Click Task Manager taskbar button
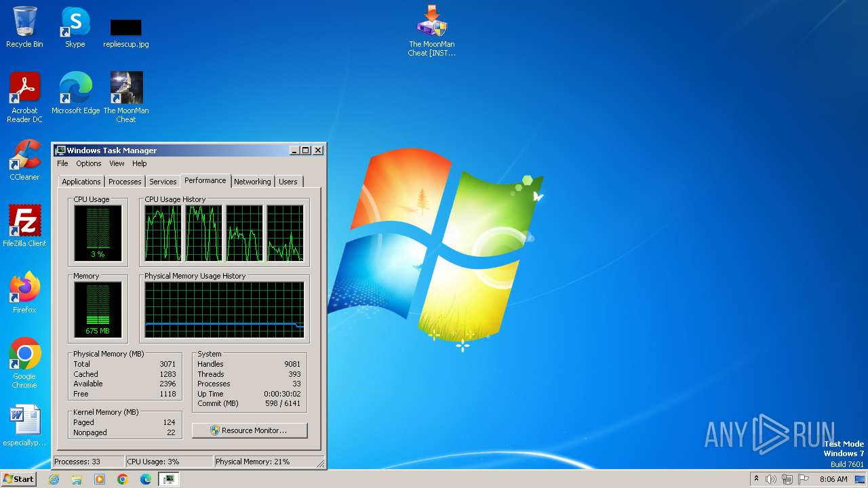 tap(169, 479)
